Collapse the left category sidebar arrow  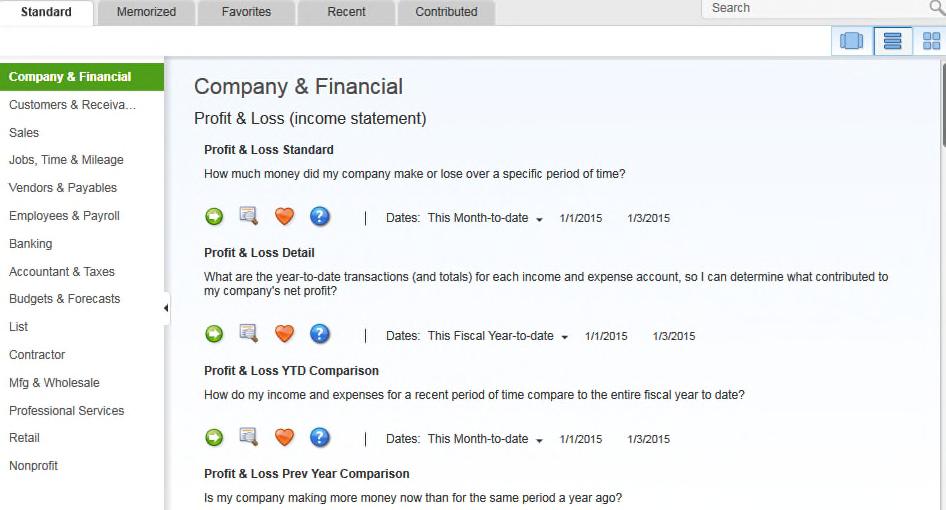[x=166, y=308]
